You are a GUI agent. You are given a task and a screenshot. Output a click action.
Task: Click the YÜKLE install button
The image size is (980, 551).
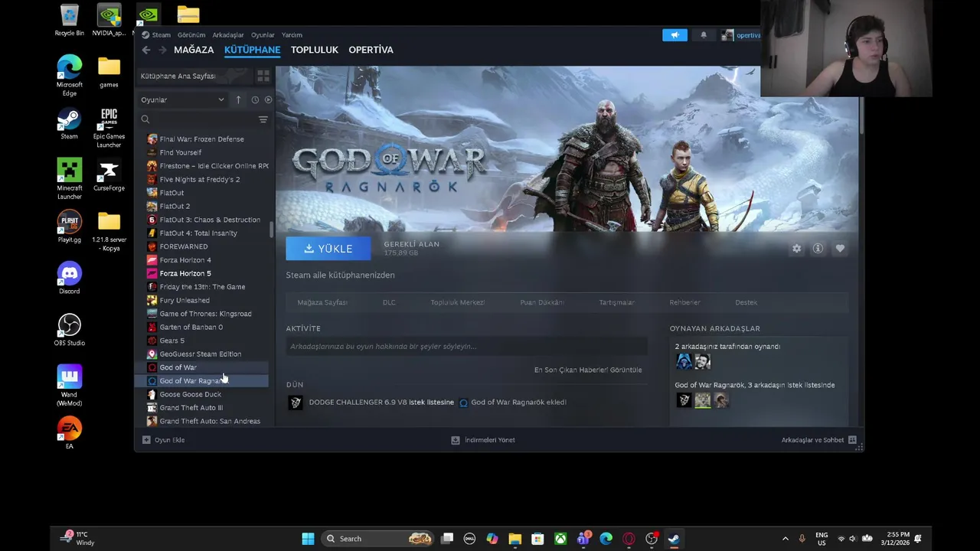pos(328,249)
